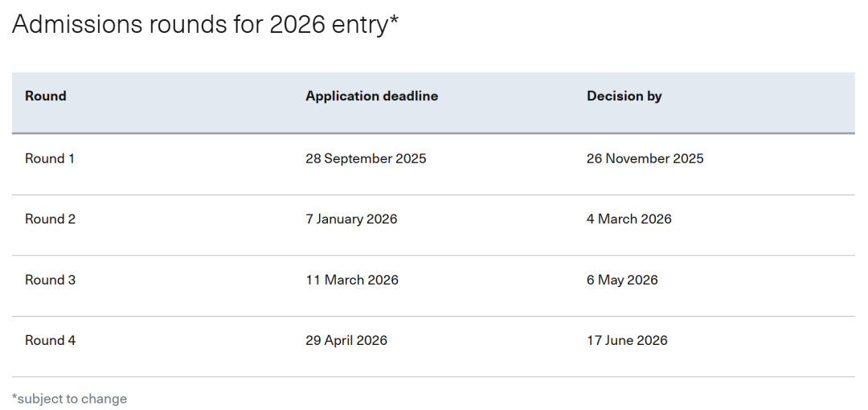Click the 6 May 2026 decision date
The image size is (868, 410).
[x=622, y=281]
